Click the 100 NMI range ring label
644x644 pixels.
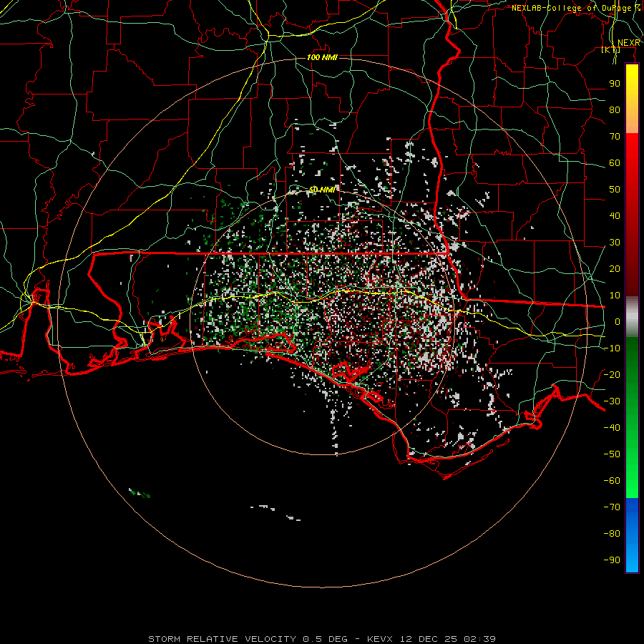(x=322, y=57)
